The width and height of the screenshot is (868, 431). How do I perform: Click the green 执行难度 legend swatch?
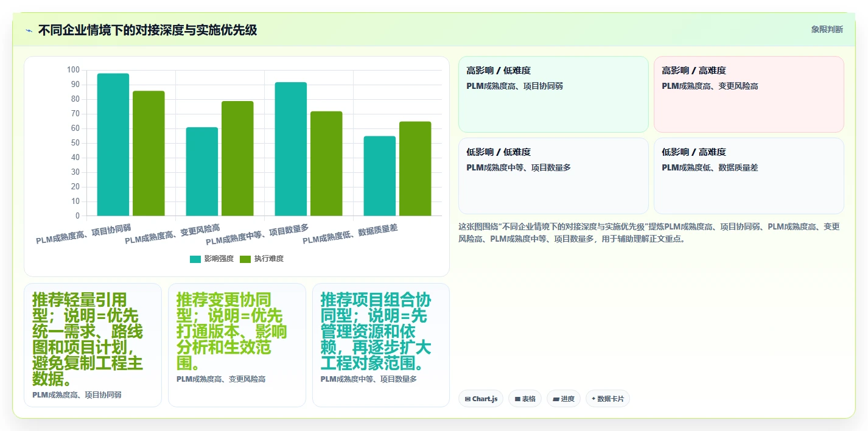[245, 259]
